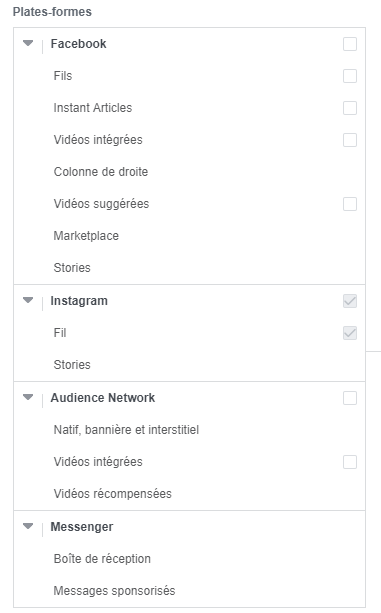Collapse the Instagram section arrow
Viewport: 381px width, 613px height.
(x=28, y=300)
